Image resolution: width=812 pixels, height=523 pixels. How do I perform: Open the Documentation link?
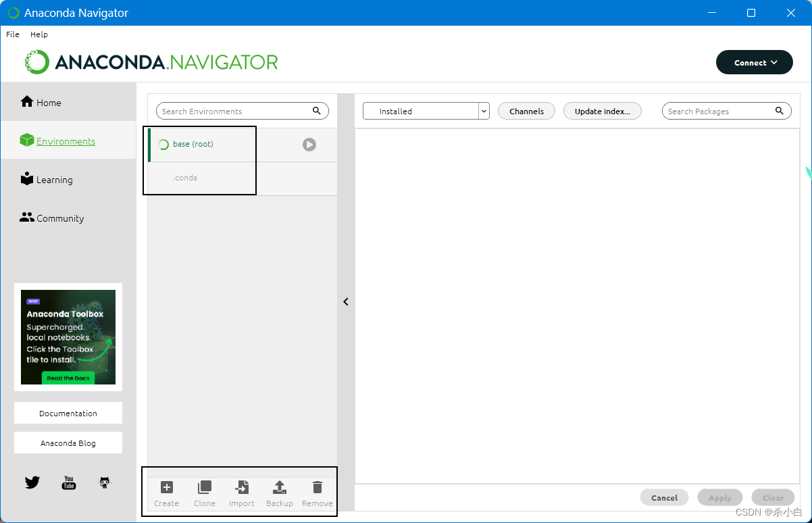tap(68, 413)
